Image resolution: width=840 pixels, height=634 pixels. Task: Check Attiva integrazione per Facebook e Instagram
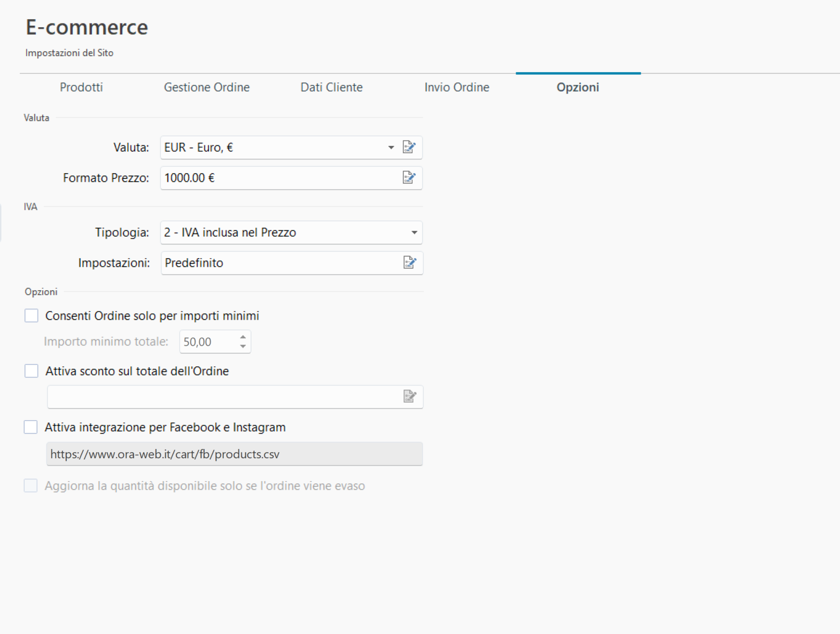[x=31, y=427]
